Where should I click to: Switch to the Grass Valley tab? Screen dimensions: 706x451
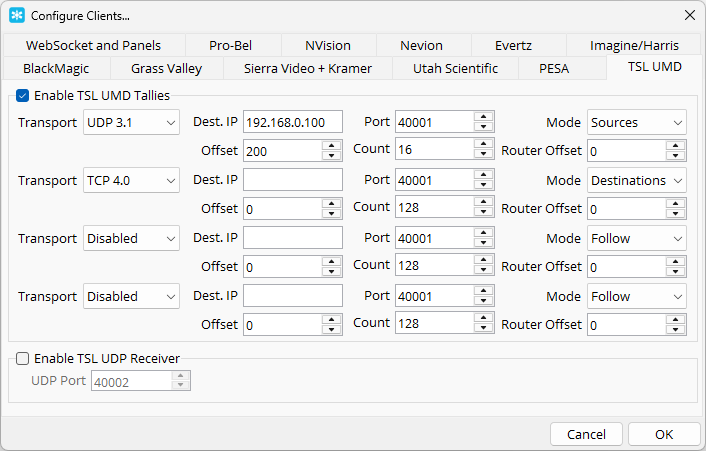(166, 68)
